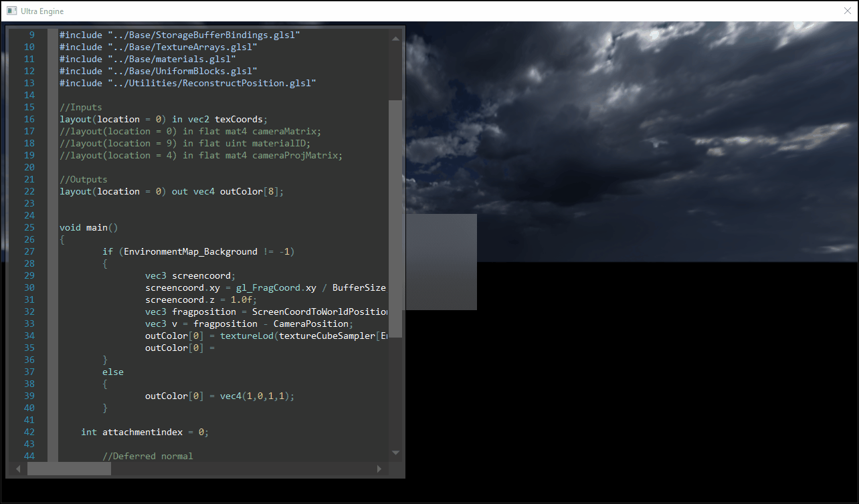Click the //Deferred normal comment

pos(147,457)
